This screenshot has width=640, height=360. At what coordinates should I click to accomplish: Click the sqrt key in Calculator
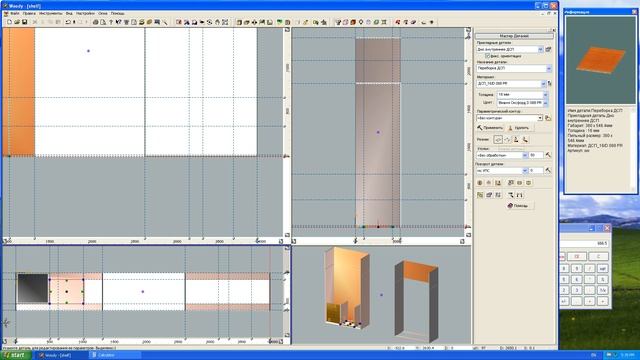point(602,269)
